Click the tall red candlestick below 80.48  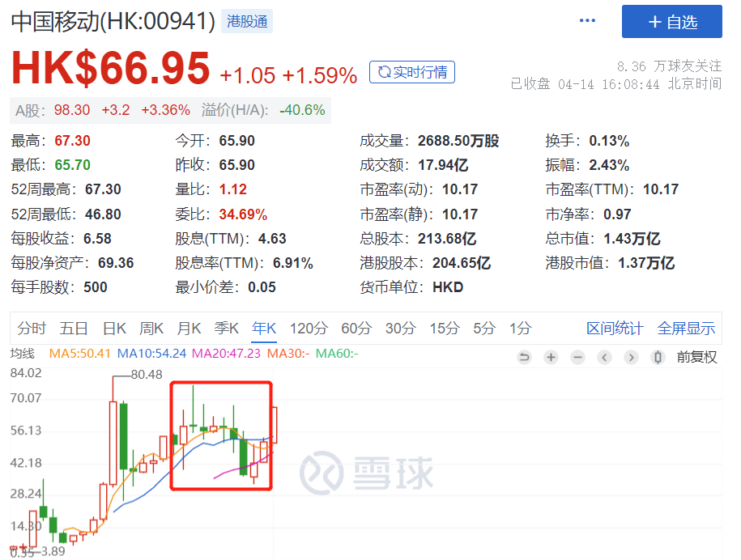click(113, 443)
